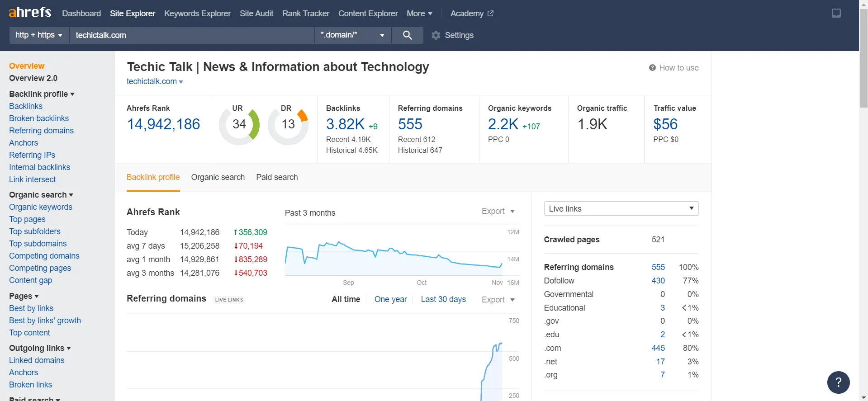The height and width of the screenshot is (401, 868).
Task: Open Content Explorer
Action: click(368, 14)
